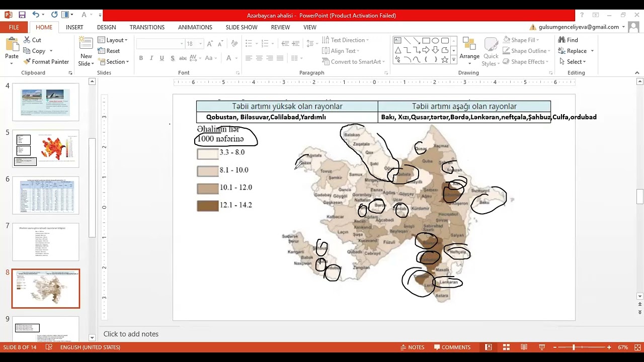Adjust the zoom slider handle

(x=574, y=347)
